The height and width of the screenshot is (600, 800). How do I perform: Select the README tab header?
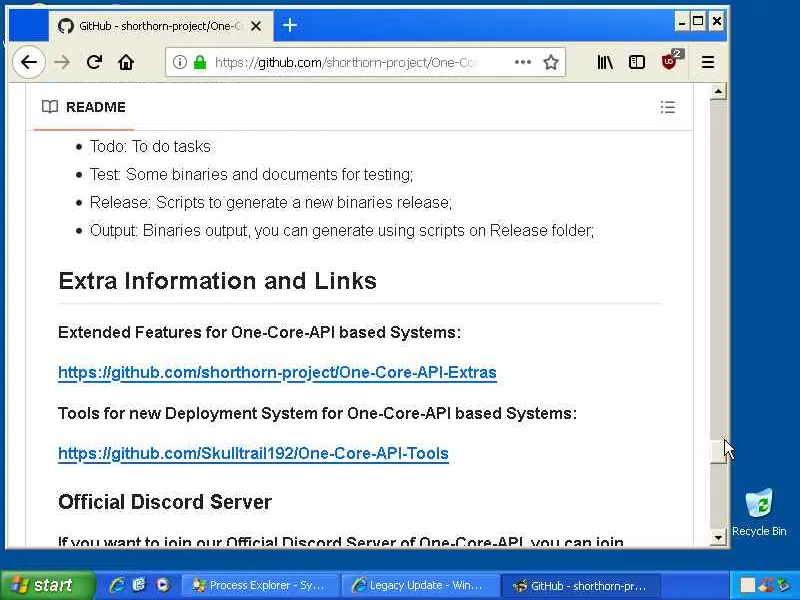(84, 107)
